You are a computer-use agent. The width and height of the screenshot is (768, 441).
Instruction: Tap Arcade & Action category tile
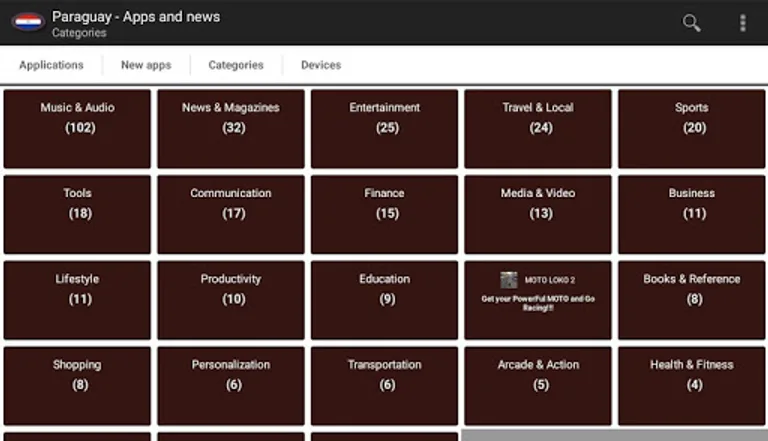(538, 386)
